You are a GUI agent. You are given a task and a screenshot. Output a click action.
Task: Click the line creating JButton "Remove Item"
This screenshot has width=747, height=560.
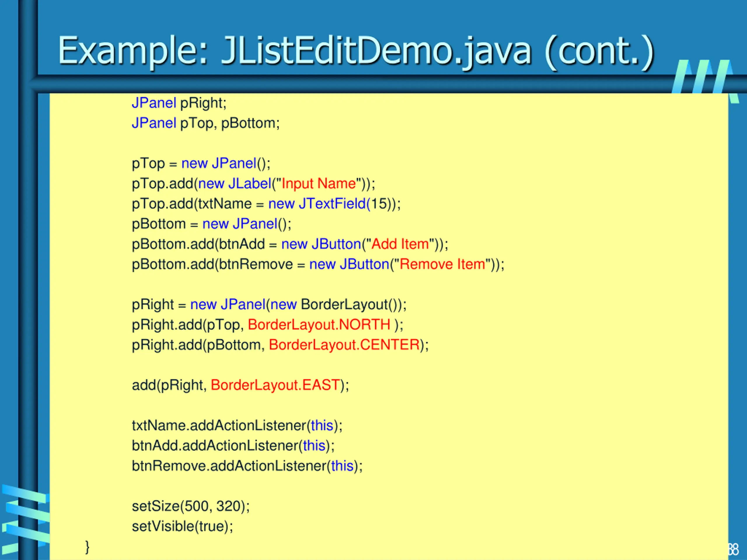[318, 265]
